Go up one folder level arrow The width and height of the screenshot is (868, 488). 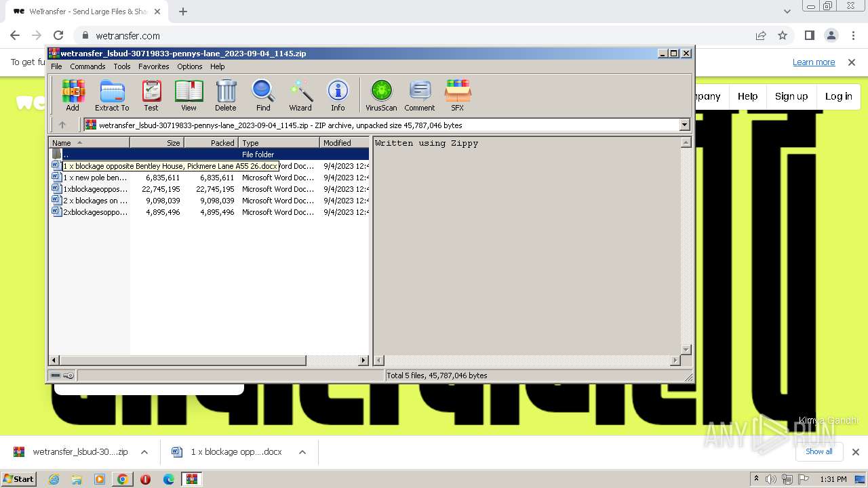pyautogui.click(x=62, y=125)
